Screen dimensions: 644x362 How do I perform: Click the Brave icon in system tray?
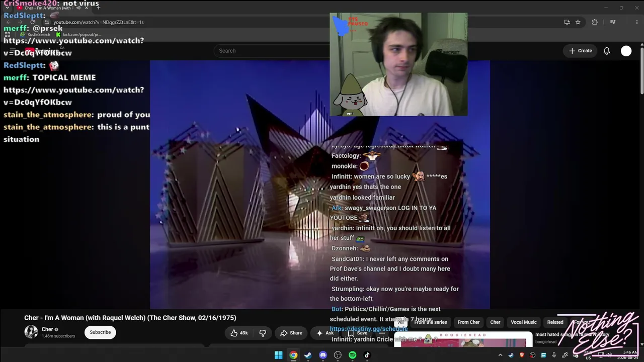tap(522, 355)
